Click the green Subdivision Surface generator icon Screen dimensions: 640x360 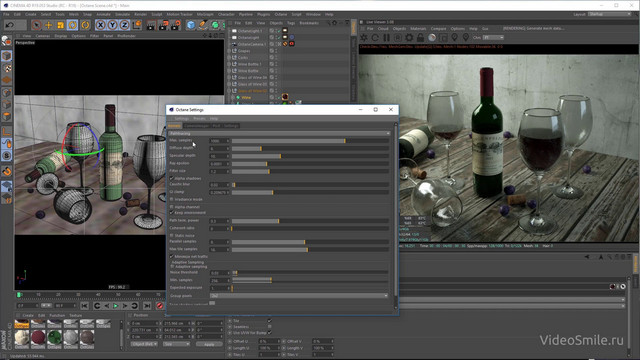click(215, 25)
